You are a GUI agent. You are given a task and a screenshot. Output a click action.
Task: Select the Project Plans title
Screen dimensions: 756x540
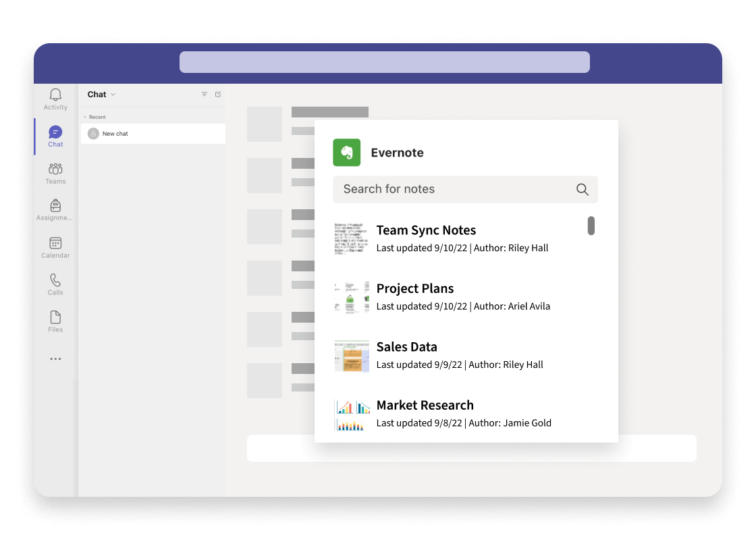(415, 289)
